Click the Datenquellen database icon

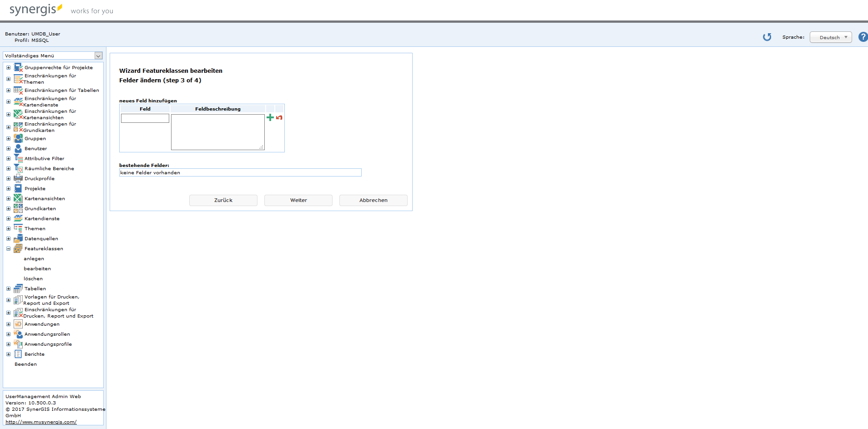tap(18, 238)
